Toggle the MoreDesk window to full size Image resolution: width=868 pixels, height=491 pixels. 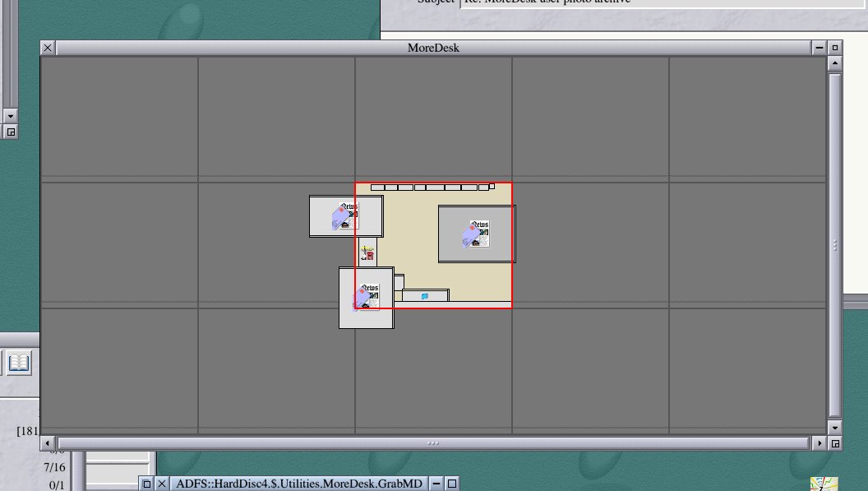click(835, 48)
